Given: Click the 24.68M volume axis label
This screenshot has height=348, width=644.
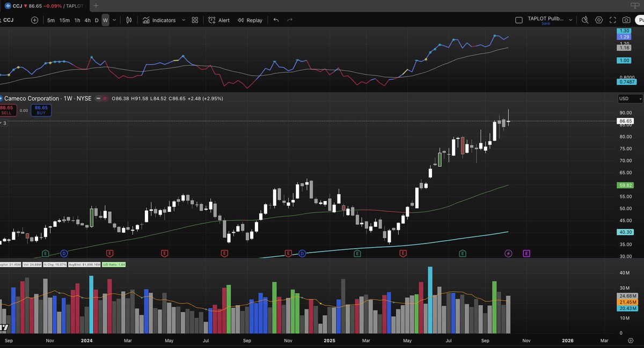Looking at the screenshot, I should 628,296.
